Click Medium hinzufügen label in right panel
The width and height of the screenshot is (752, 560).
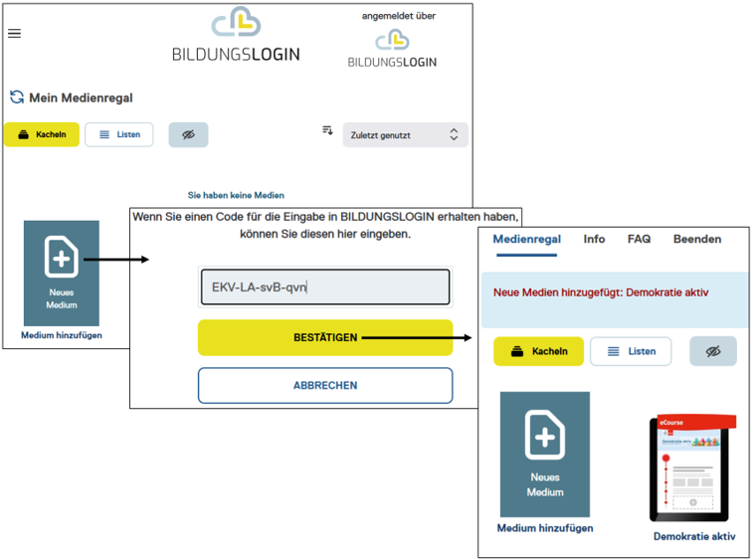tap(545, 528)
